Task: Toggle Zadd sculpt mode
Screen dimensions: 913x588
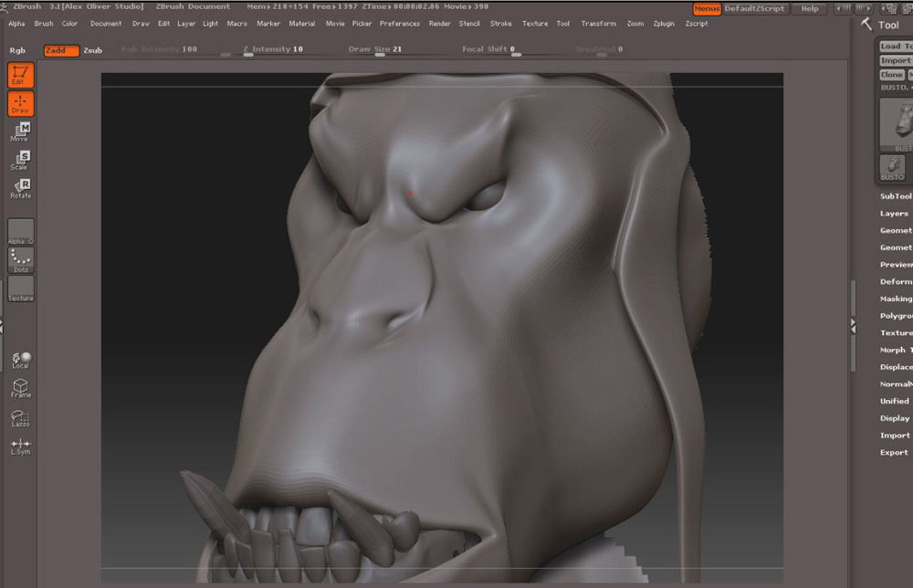Action: [x=61, y=50]
